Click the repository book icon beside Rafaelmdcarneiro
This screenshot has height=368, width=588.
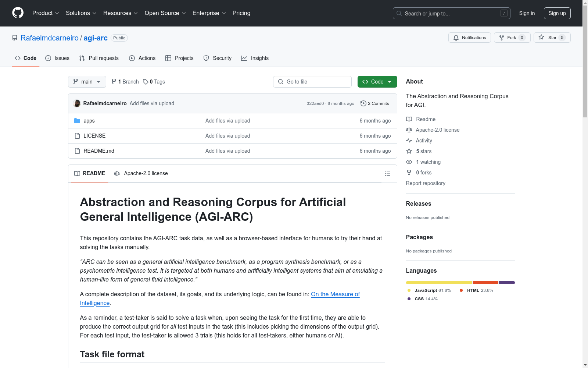point(15,38)
